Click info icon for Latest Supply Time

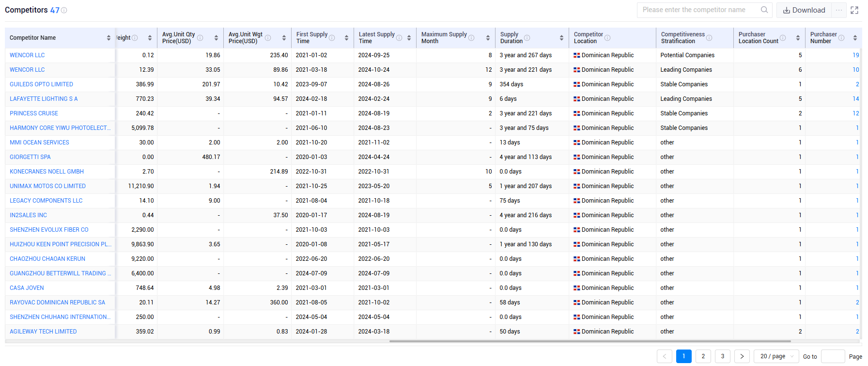pos(399,38)
